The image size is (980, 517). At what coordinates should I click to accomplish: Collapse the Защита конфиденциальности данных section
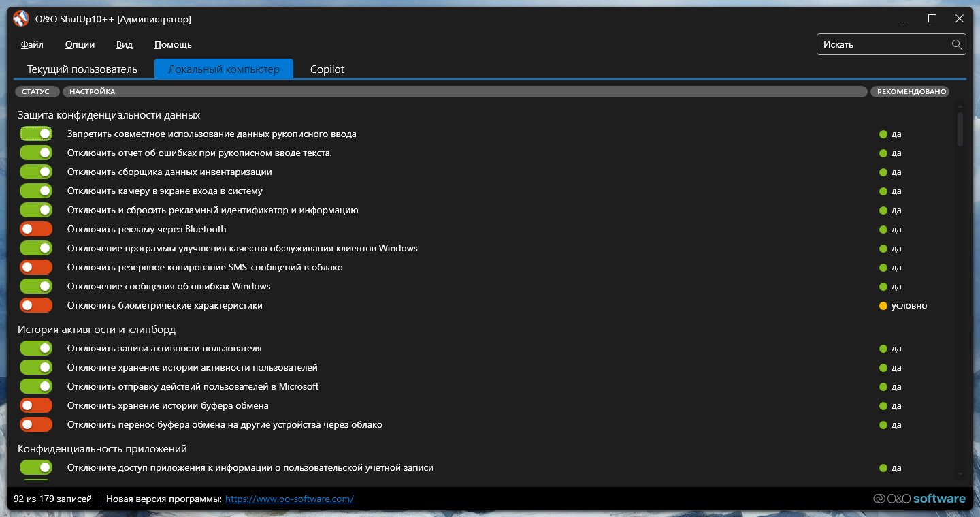(109, 115)
